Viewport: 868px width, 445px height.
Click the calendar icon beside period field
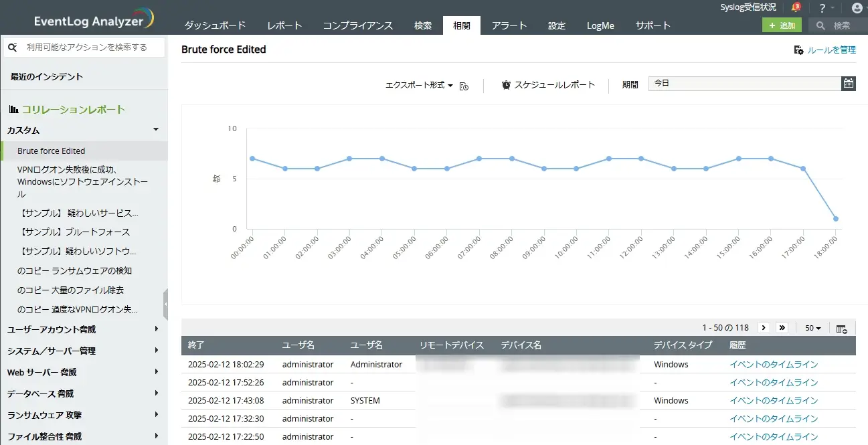coord(848,84)
